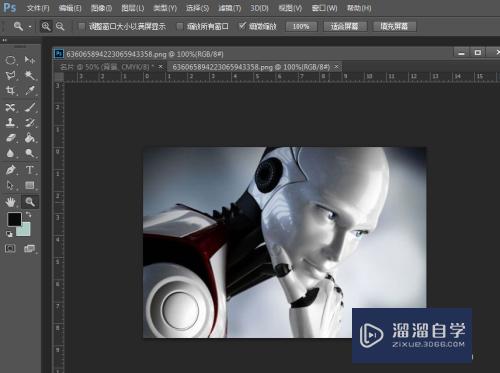Select the Eraser tool
500x373 pixels.
coord(10,138)
